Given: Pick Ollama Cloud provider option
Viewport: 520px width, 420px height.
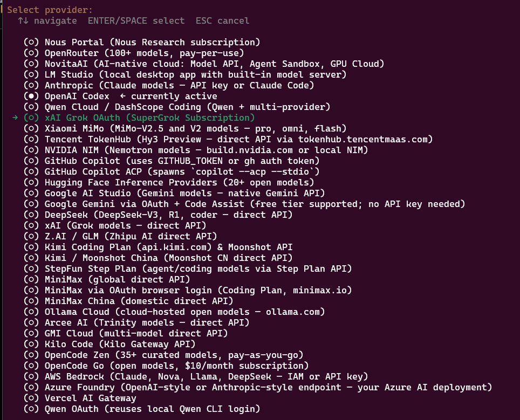Looking at the screenshot, I should click(174, 312).
